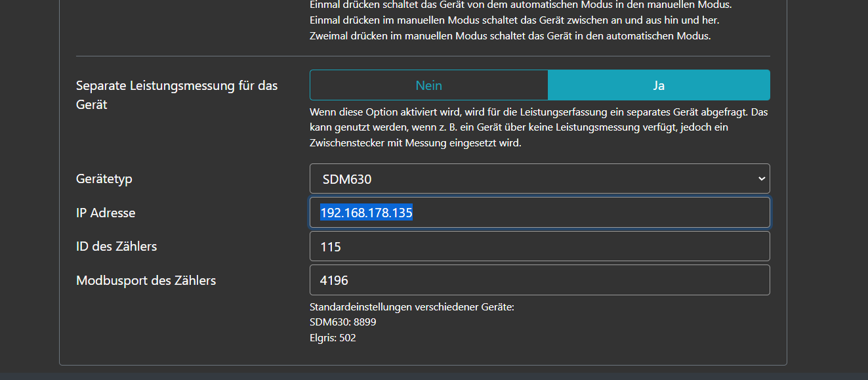Click the Einmal drücken im manuellen Modus line
Image resolution: width=868 pixels, height=380 pixels.
click(514, 20)
